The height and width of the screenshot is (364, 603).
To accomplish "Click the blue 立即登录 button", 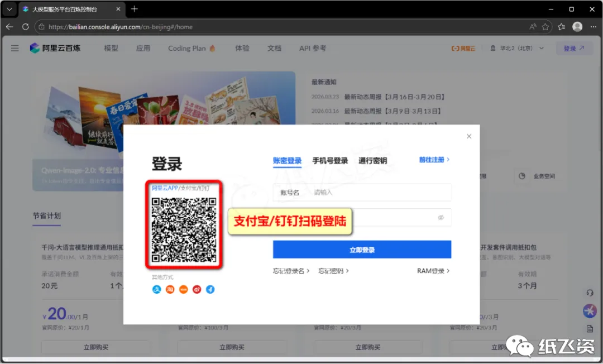I will pos(362,250).
